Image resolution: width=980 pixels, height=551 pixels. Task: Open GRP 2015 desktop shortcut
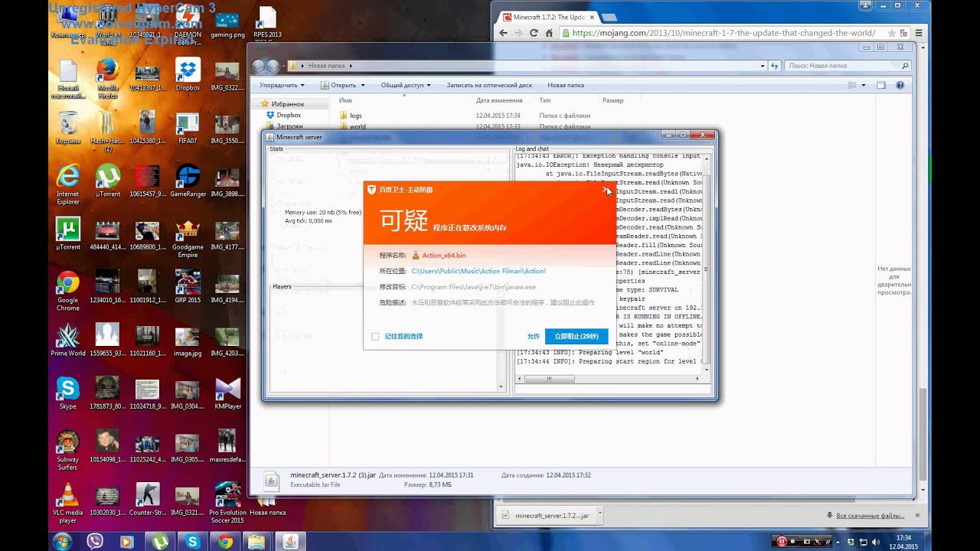point(188,287)
